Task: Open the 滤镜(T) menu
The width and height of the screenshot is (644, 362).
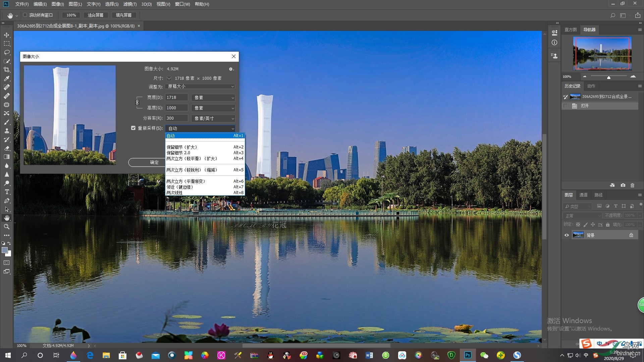Action: tap(130, 4)
